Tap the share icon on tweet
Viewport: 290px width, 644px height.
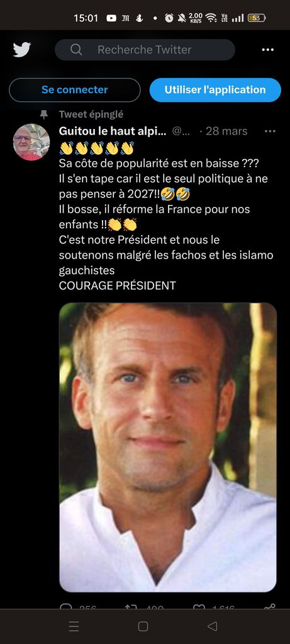[270, 606]
